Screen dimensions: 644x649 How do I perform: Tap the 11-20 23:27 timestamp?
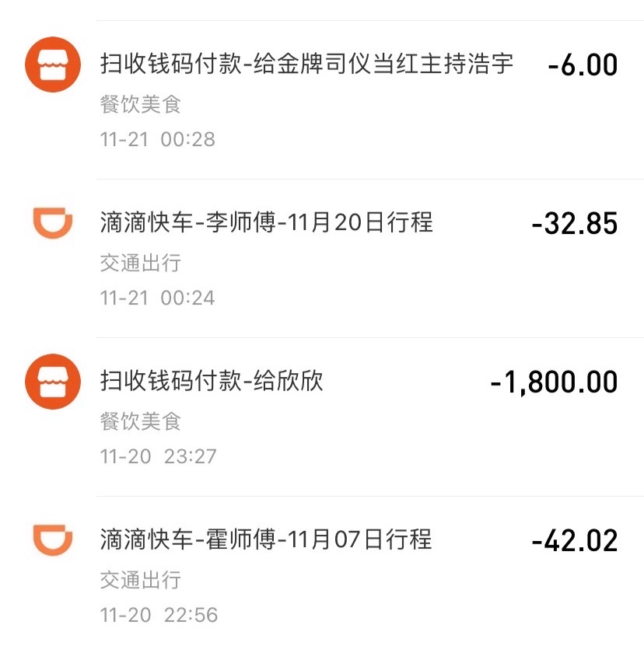159,456
